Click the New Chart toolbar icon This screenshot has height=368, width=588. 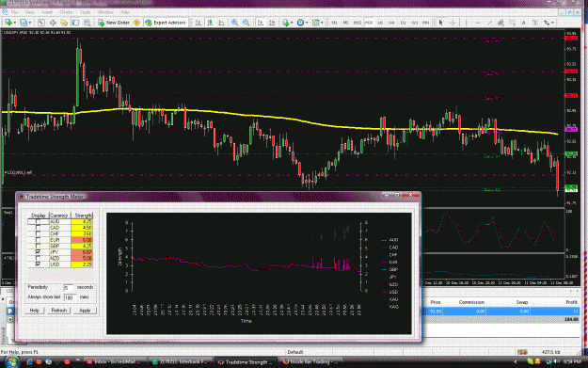pos(8,23)
